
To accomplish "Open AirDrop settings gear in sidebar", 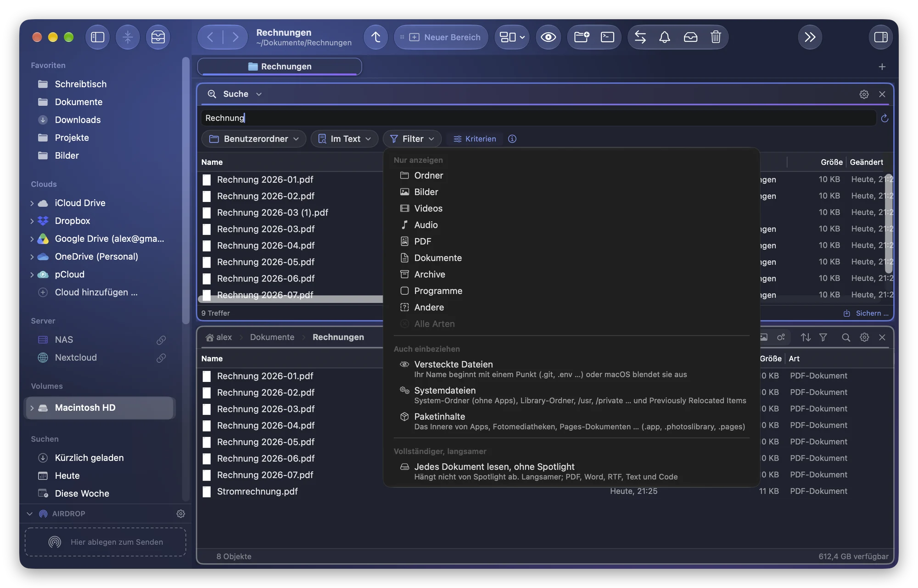I will pyautogui.click(x=181, y=514).
